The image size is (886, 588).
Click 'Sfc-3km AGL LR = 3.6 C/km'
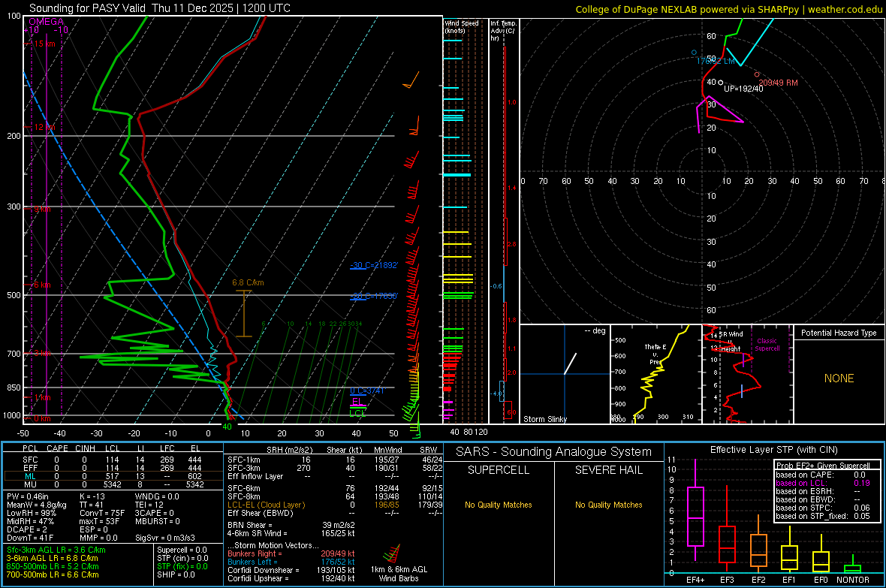[x=56, y=550]
